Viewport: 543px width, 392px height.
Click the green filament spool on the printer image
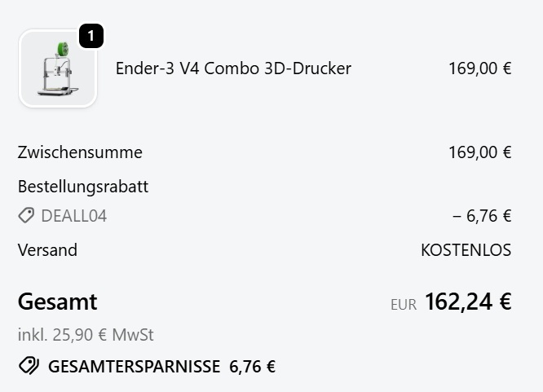click(63, 50)
